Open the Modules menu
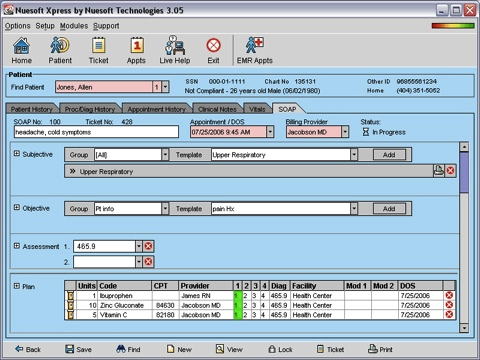The height and width of the screenshot is (360, 480). 74,26
